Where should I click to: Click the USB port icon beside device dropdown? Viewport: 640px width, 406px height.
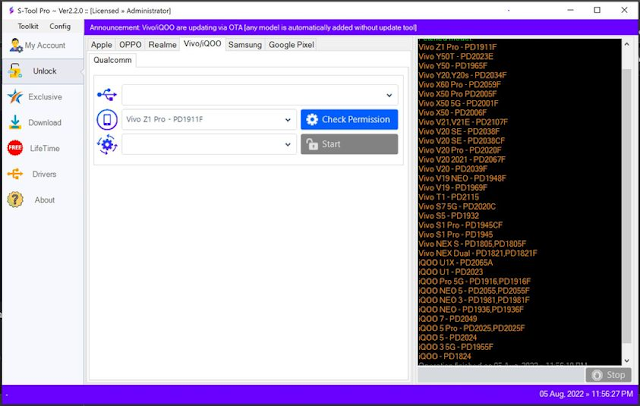[x=107, y=95]
